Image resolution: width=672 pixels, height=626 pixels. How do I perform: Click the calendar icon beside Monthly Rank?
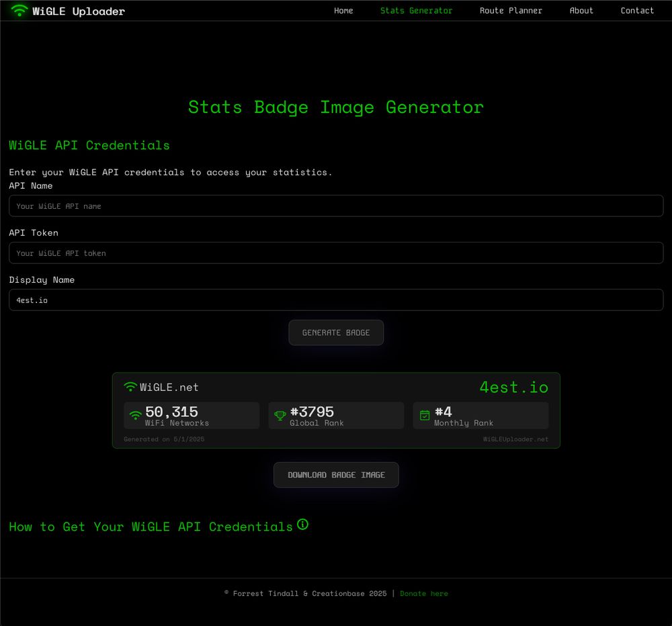point(425,414)
